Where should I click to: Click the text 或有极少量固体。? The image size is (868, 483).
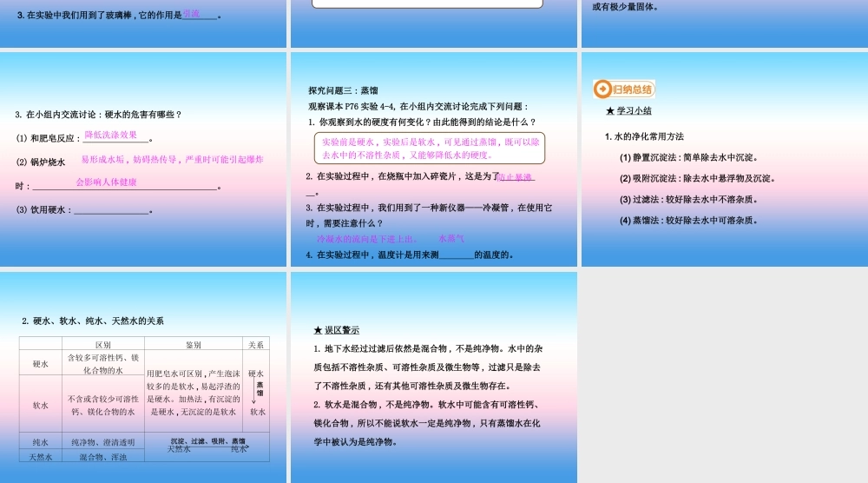point(626,7)
